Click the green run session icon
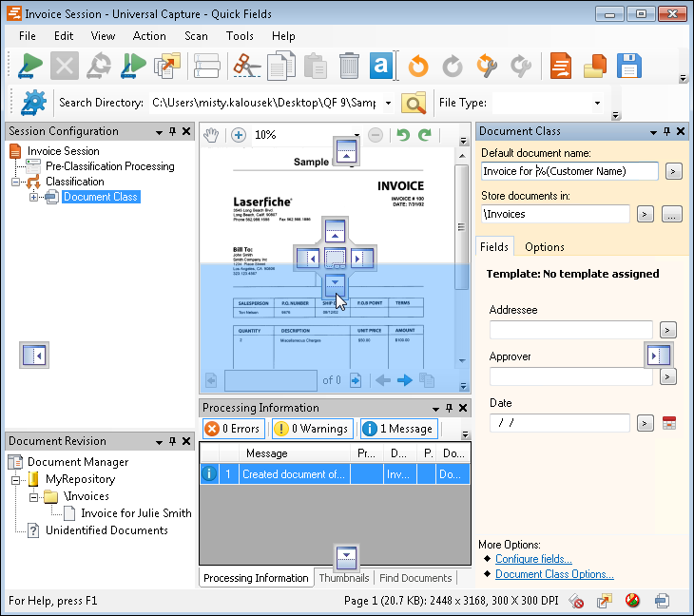Screen dimensions: 694x616 click(x=29, y=66)
